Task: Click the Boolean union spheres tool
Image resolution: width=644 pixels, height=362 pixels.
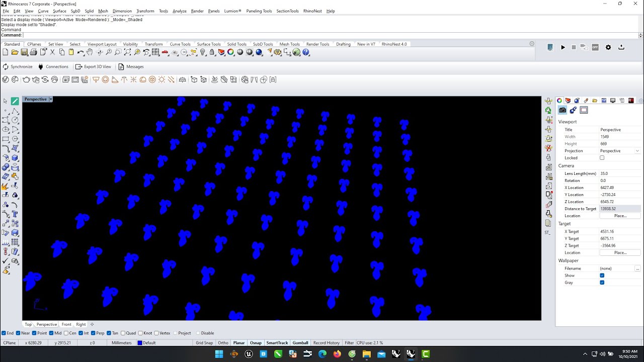Action: tap(6, 167)
